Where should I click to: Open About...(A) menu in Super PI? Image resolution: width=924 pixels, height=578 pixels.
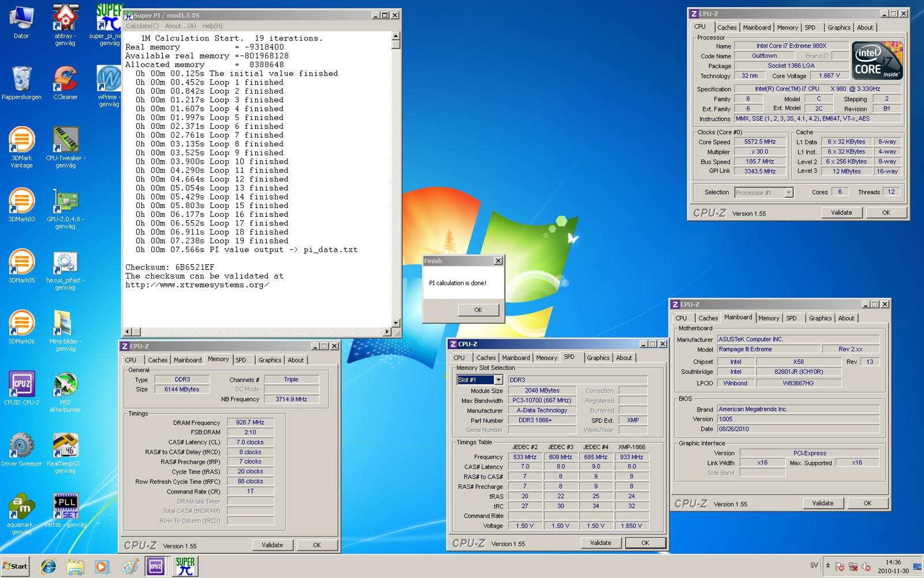point(180,26)
